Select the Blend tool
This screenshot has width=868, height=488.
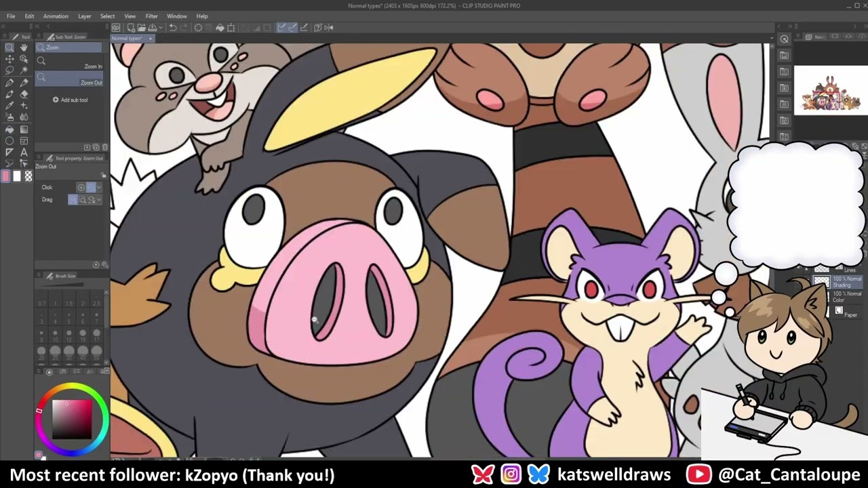tap(24, 117)
